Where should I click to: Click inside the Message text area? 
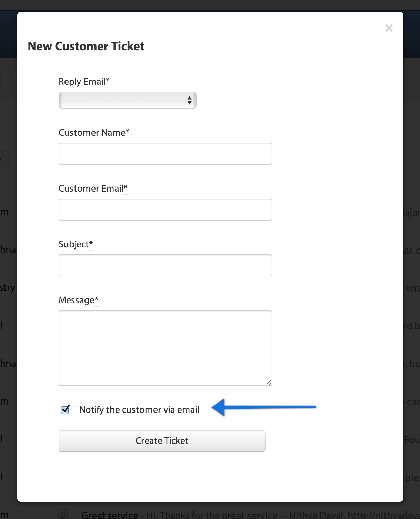[166, 348]
